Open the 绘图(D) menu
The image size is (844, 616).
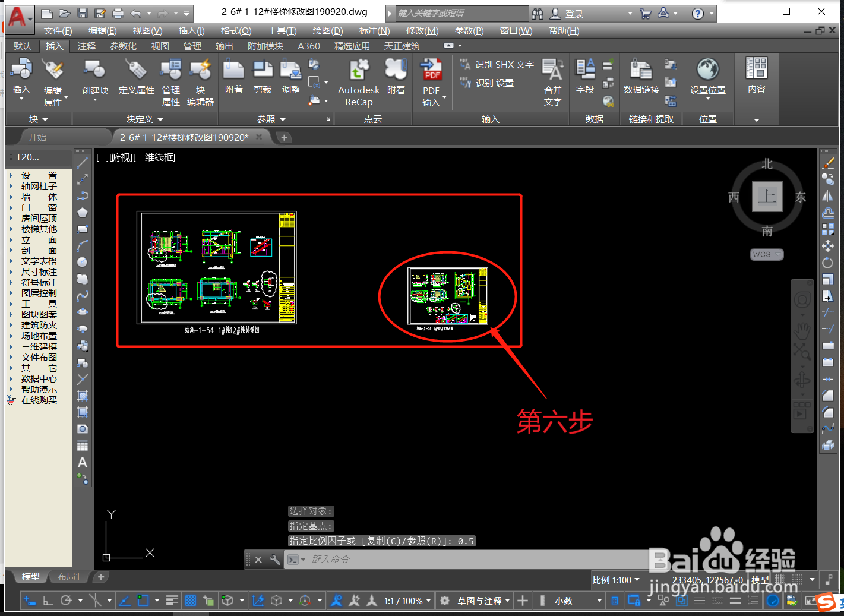click(328, 31)
